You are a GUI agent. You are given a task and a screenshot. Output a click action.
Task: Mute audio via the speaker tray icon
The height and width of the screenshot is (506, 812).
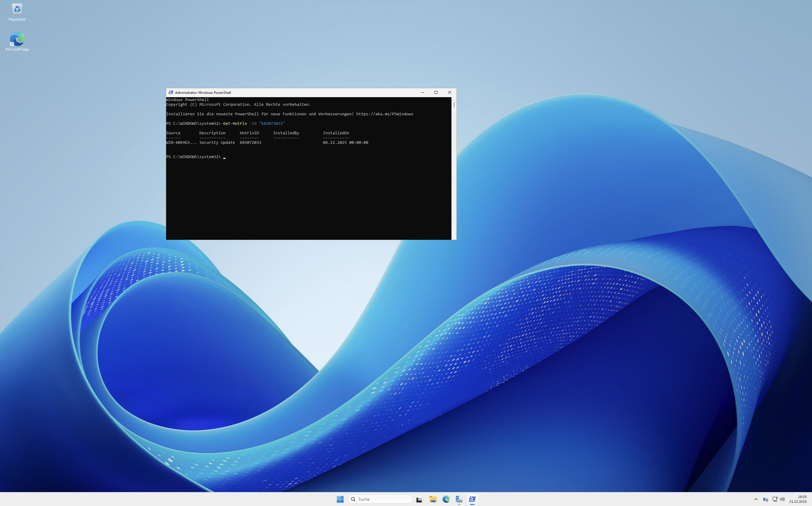[x=783, y=499]
